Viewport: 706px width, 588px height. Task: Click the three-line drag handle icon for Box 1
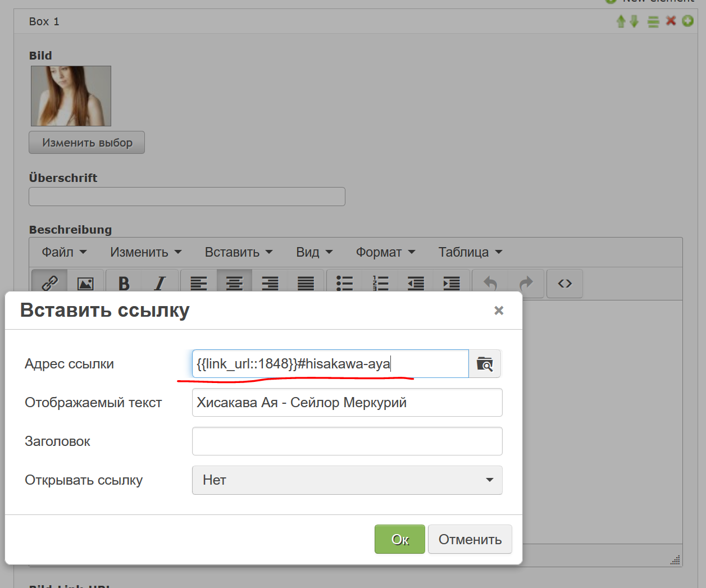653,21
